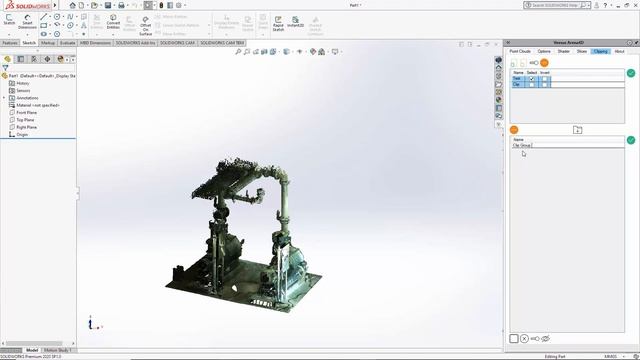This screenshot has height=360, width=640.
Task: Click the Section View icon
Action: click(264, 52)
